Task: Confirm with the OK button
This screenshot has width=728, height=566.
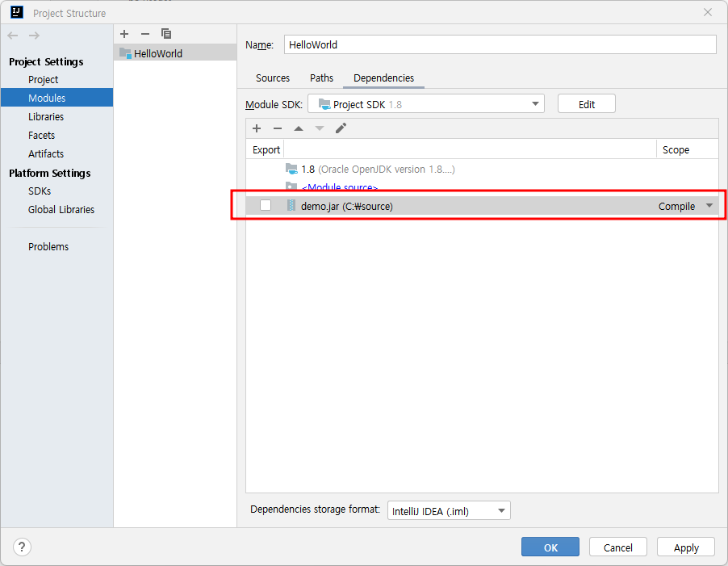Action: [x=550, y=547]
